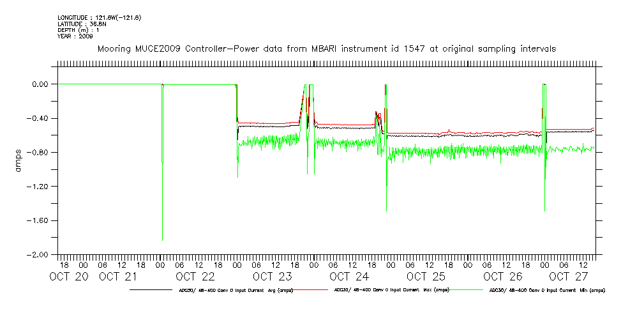Click the plot title Mooring MUCE2009 text
The height and width of the screenshot is (322, 644).
[326, 49]
